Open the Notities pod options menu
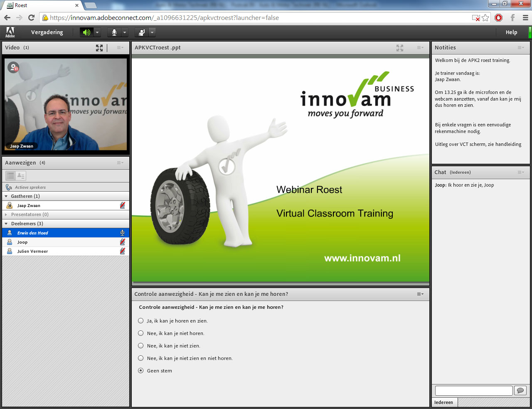This screenshot has height=409, width=532. click(x=521, y=48)
